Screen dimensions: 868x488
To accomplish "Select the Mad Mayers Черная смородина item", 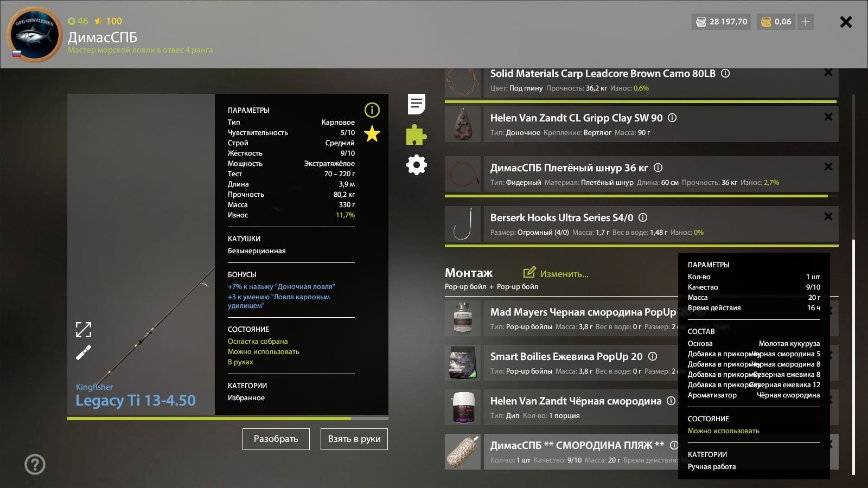I will coord(583,312).
